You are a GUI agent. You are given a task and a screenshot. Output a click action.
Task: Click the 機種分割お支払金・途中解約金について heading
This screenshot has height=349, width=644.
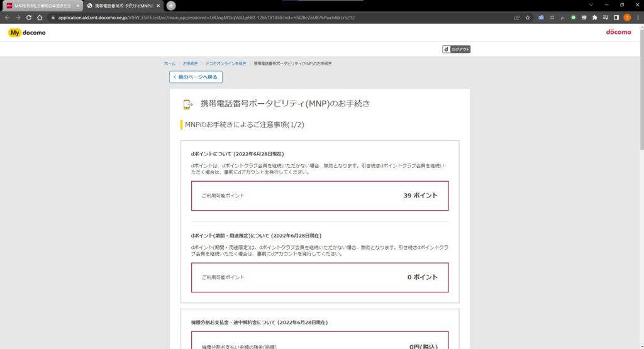(x=260, y=323)
